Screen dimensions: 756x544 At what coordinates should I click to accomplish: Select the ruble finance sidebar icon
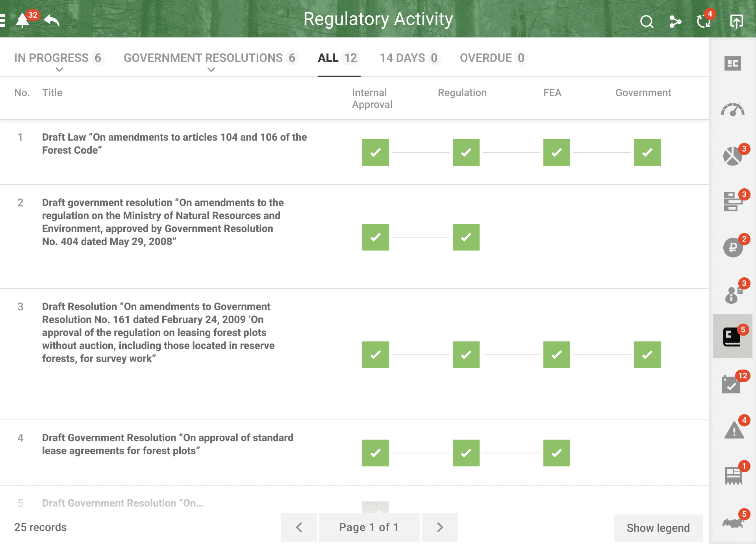732,247
